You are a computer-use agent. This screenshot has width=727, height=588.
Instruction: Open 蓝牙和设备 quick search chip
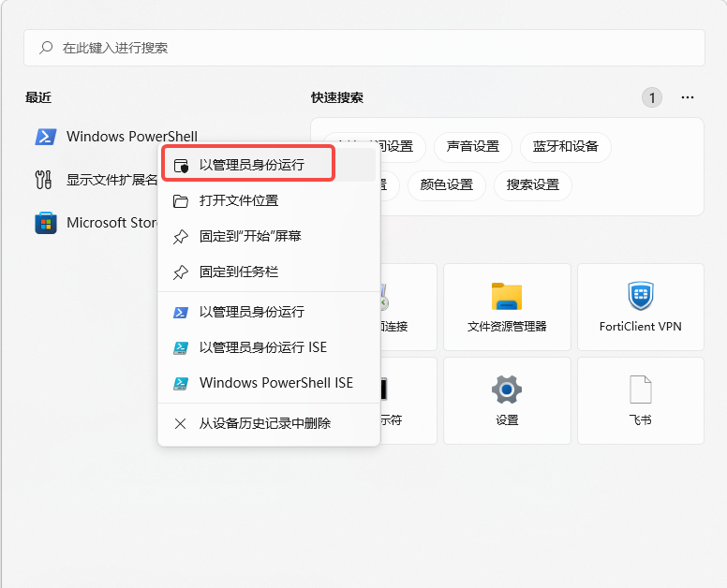pos(565,147)
